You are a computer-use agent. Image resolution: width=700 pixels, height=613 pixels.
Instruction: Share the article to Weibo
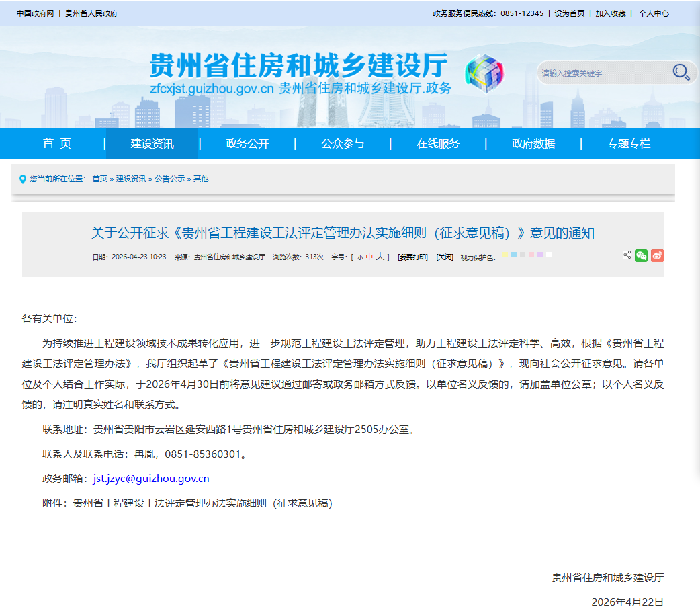tap(657, 255)
